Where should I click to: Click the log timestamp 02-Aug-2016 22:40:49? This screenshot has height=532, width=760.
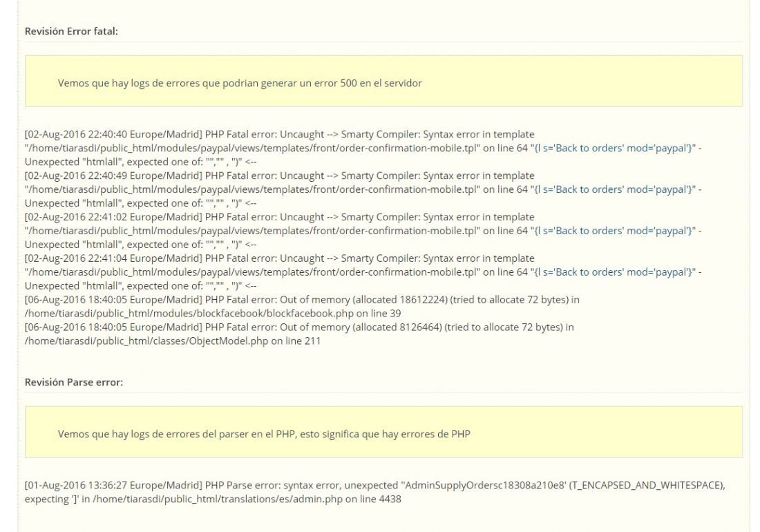click(113, 175)
